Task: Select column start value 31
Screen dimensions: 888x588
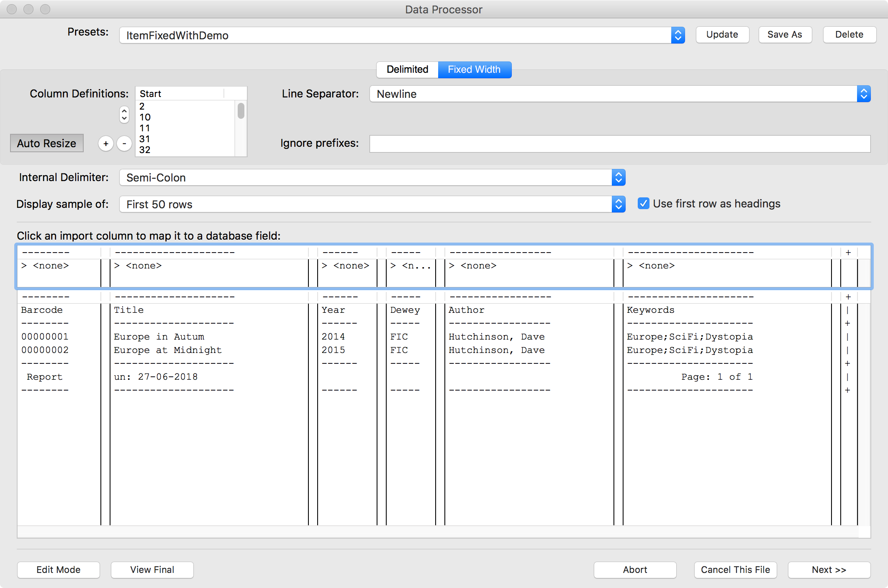Action: coord(185,139)
